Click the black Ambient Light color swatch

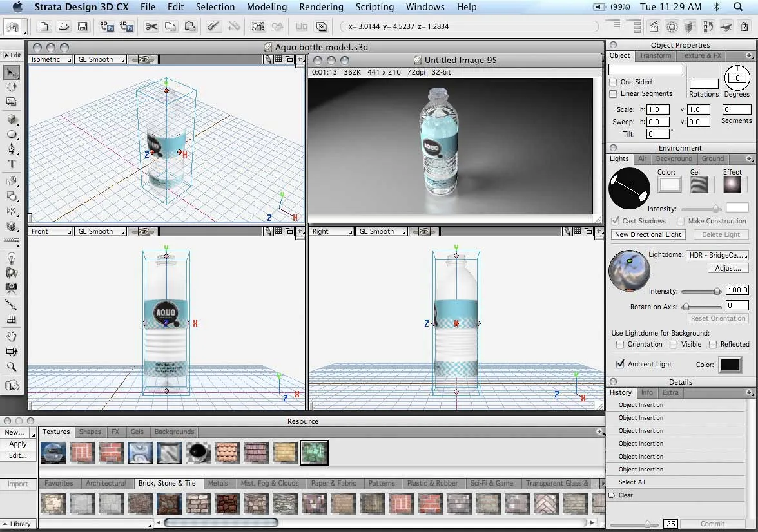pos(730,364)
